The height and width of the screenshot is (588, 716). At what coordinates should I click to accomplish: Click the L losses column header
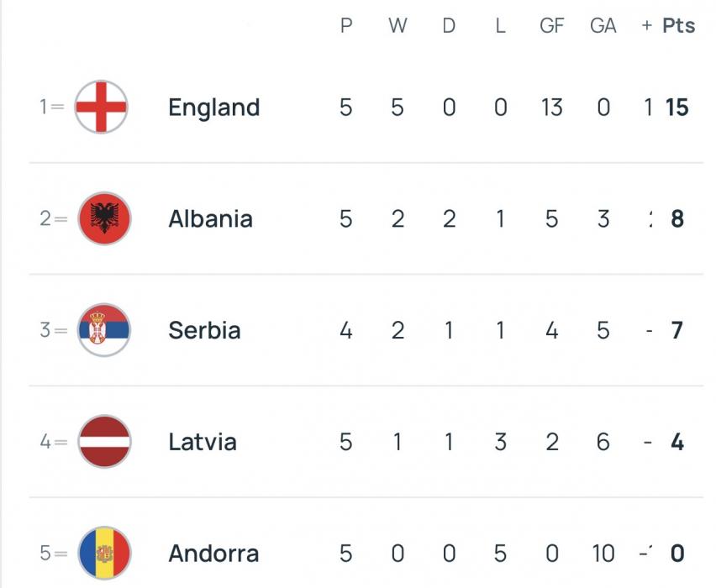tap(500, 26)
